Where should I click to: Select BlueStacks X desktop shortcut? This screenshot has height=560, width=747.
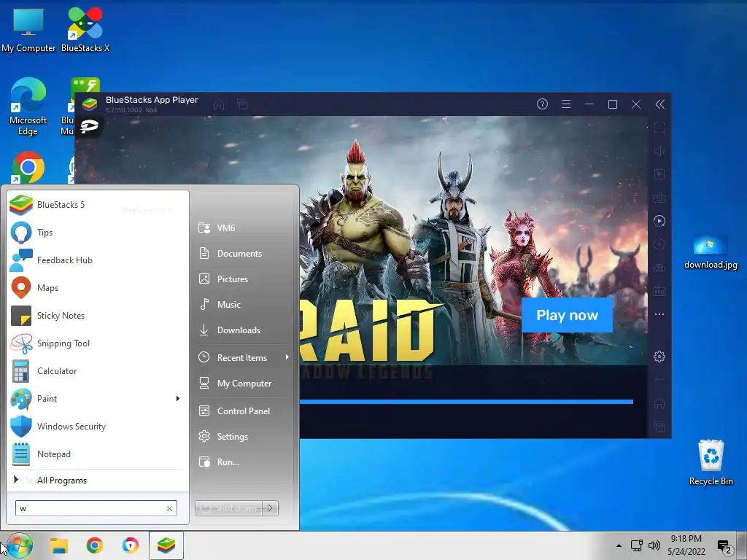tap(85, 29)
